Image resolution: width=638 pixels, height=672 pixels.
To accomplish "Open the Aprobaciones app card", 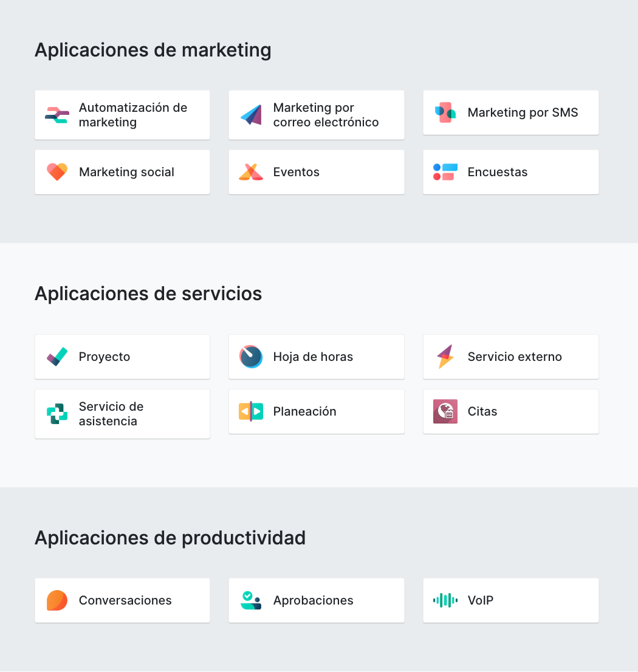I will tap(316, 600).
